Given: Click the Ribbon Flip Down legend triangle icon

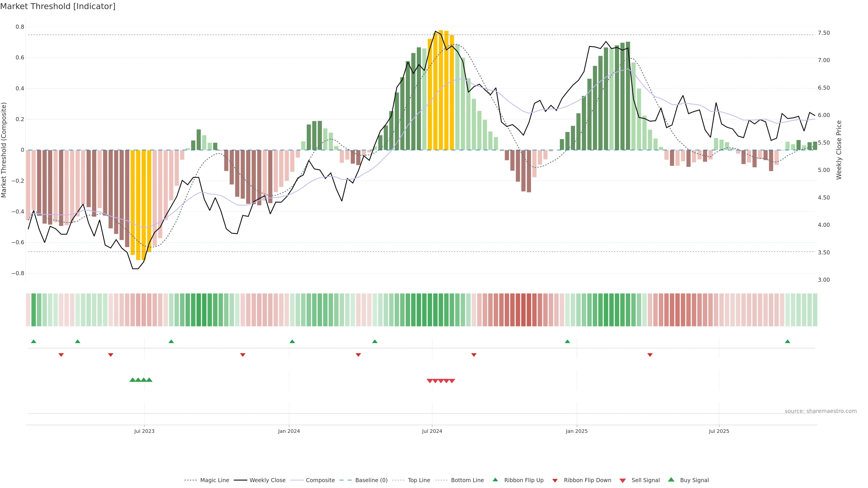Looking at the screenshot, I should tap(555, 481).
